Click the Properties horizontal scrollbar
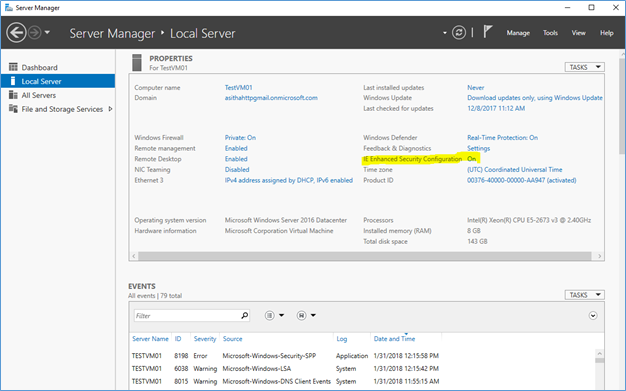The image size is (626, 391). [365, 256]
